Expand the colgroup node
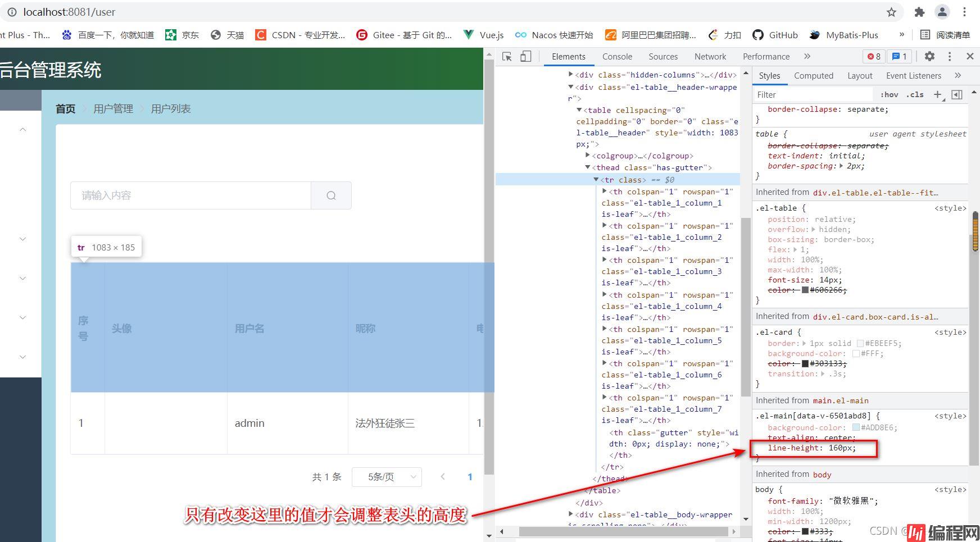 tap(588, 156)
